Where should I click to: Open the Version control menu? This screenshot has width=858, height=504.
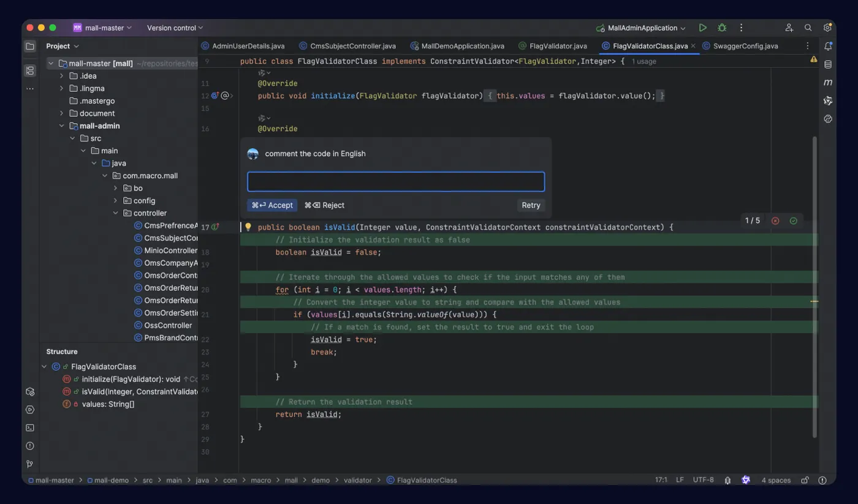(175, 28)
